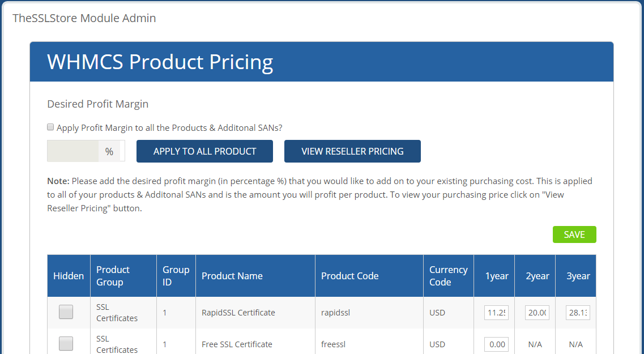The width and height of the screenshot is (644, 354).
Task: Click the WHMCS Product Pricing heading
Action: 160,62
